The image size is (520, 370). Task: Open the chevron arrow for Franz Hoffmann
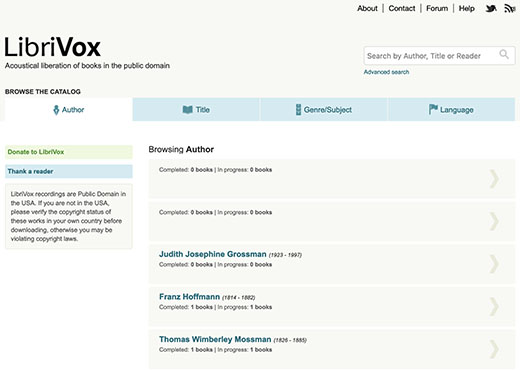pyautogui.click(x=494, y=306)
